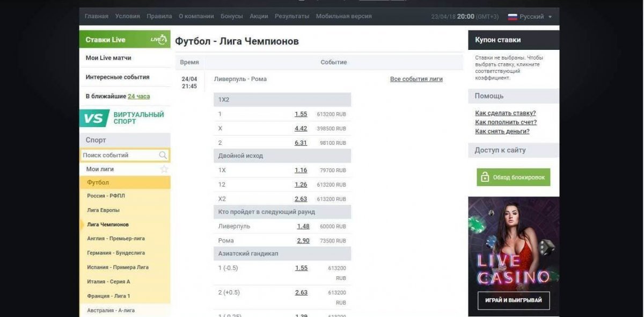Click the Russian flag icon
Viewport: 644px width, 317px height.
(513, 17)
